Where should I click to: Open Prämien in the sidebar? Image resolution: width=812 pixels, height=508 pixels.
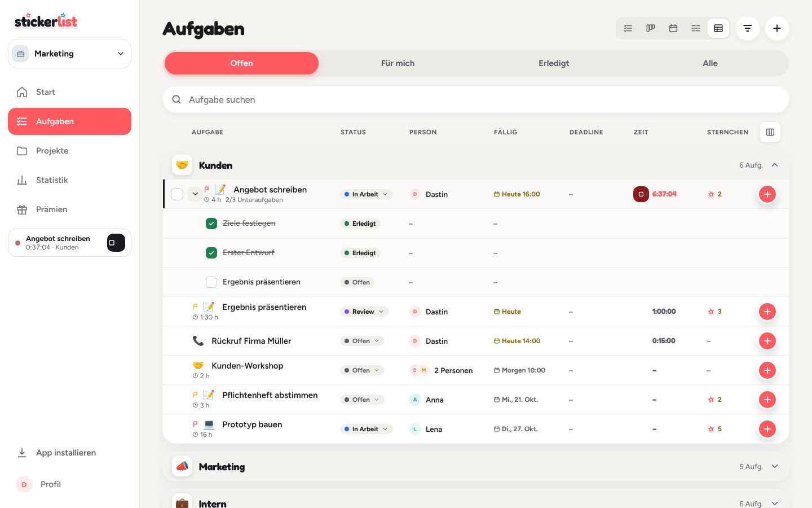(x=69, y=209)
